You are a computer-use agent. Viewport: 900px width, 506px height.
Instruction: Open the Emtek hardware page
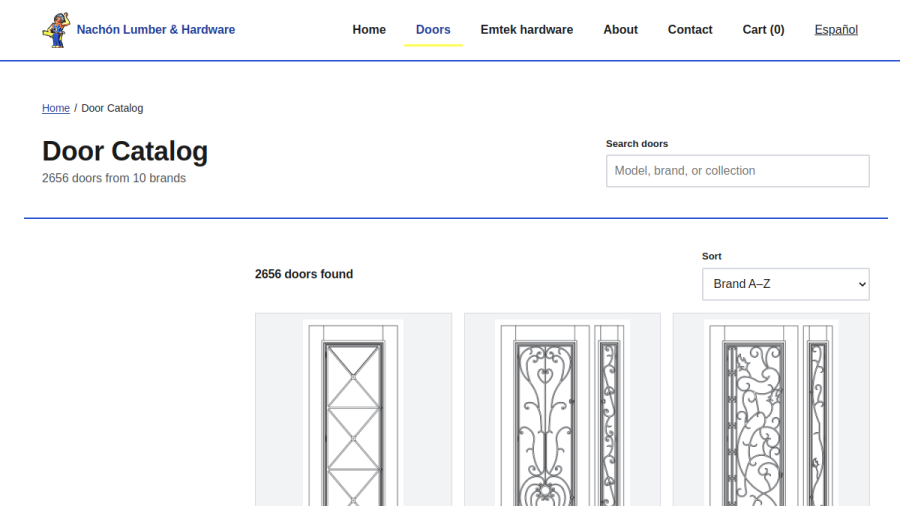pos(526,30)
